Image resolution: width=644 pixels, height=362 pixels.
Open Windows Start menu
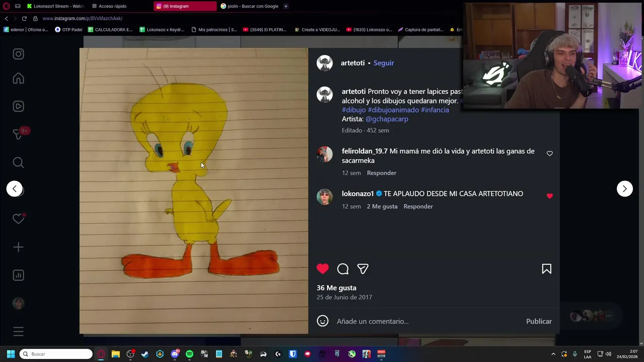[x=11, y=354]
